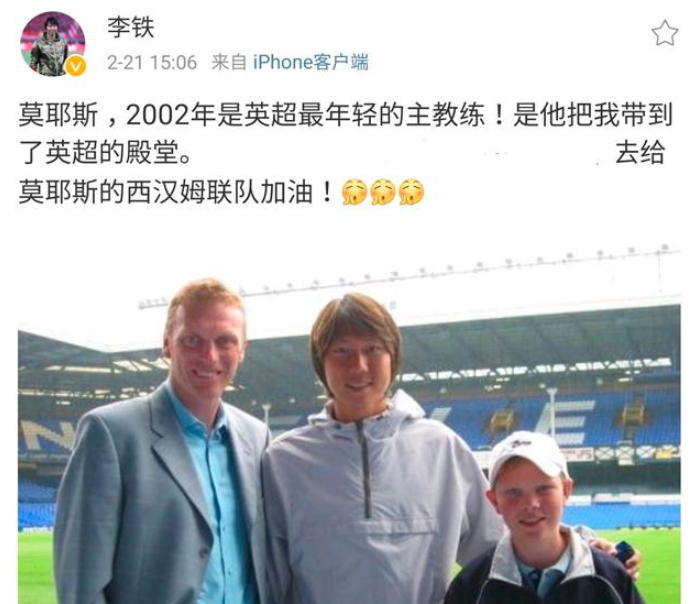Image resolution: width=698 pixels, height=604 pixels.
Task: Click the text 了英超的殿堂。
Action: tap(106, 153)
